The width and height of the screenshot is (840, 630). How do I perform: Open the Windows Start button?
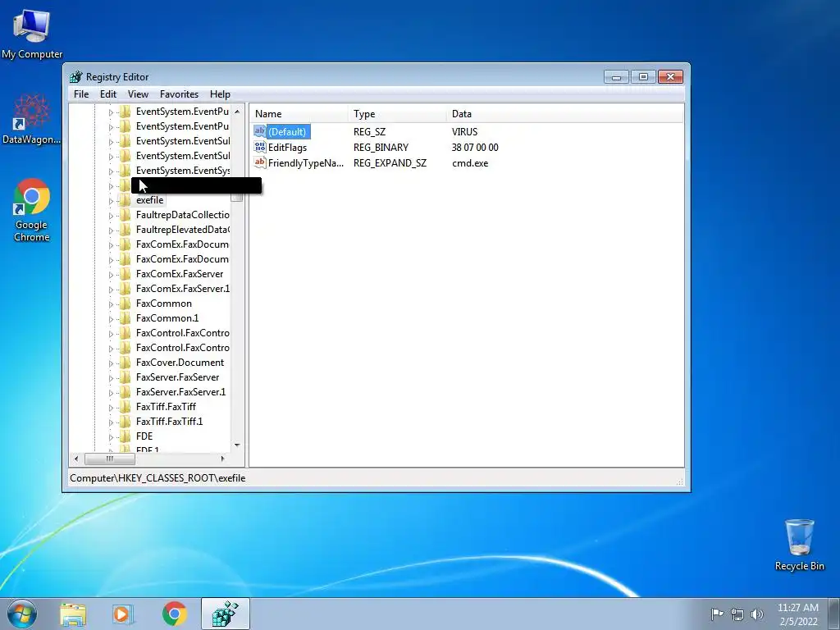point(22,614)
